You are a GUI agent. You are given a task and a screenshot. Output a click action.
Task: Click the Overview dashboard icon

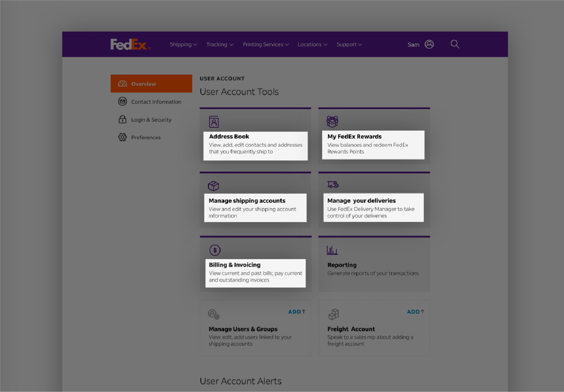[123, 84]
